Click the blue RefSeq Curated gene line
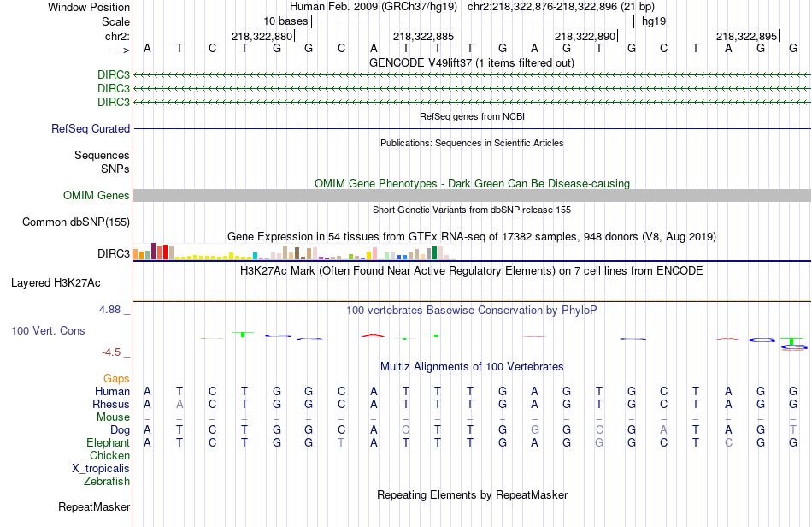This screenshot has width=812, height=527. pos(472,128)
